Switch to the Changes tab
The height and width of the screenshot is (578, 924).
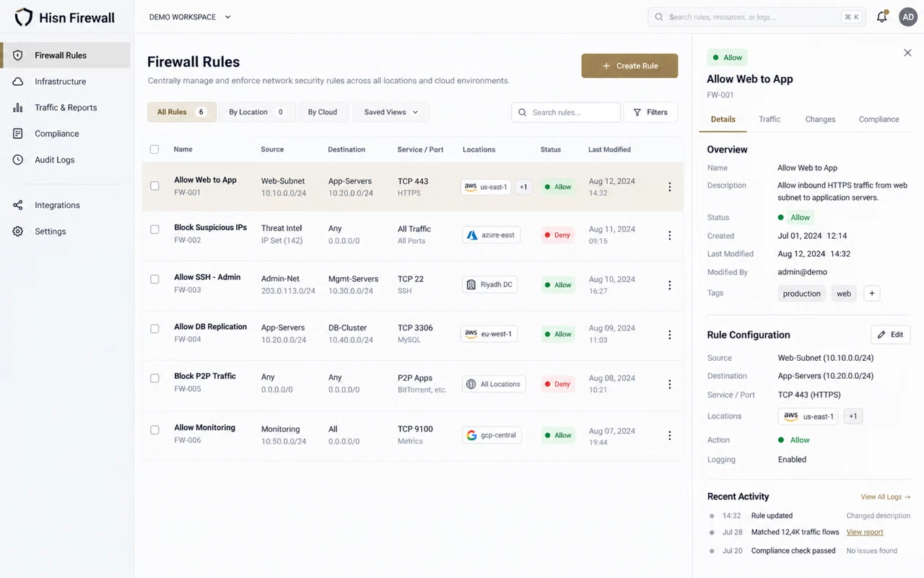(x=820, y=119)
